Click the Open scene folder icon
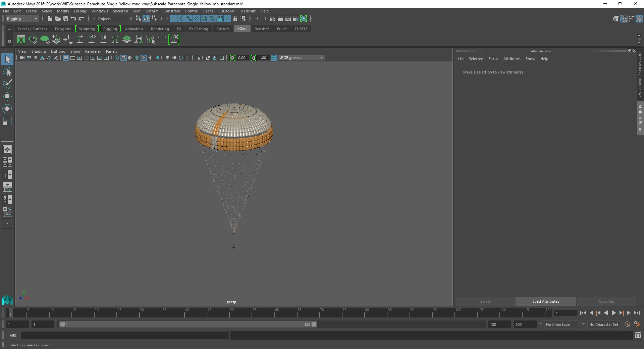The width and height of the screenshot is (644, 349). coord(58,19)
